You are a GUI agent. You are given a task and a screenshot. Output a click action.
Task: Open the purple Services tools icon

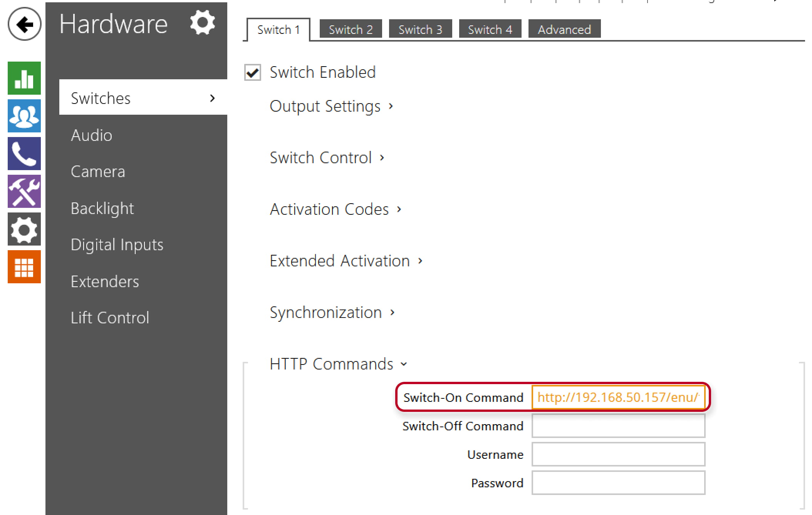pyautogui.click(x=24, y=191)
